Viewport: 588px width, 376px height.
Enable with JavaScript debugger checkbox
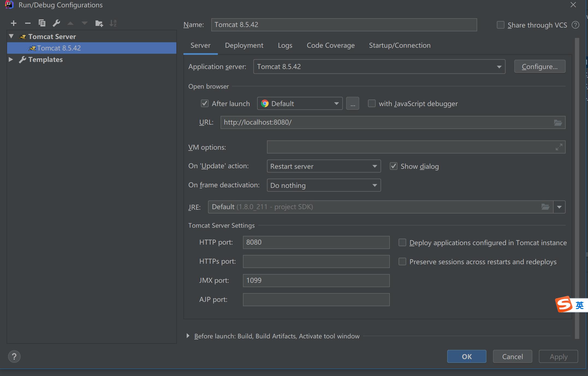372,104
